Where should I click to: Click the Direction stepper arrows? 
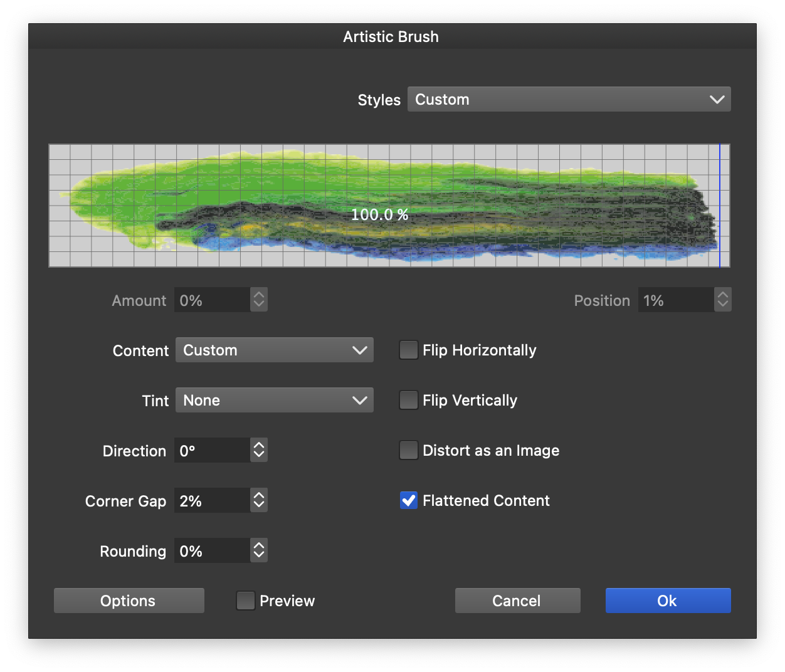(x=259, y=451)
